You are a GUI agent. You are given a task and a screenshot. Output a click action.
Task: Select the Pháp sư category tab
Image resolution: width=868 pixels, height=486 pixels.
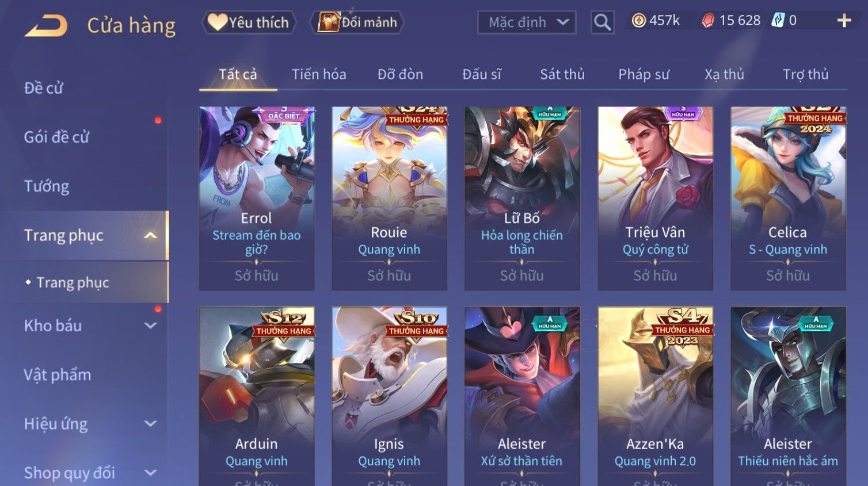pyautogui.click(x=644, y=74)
